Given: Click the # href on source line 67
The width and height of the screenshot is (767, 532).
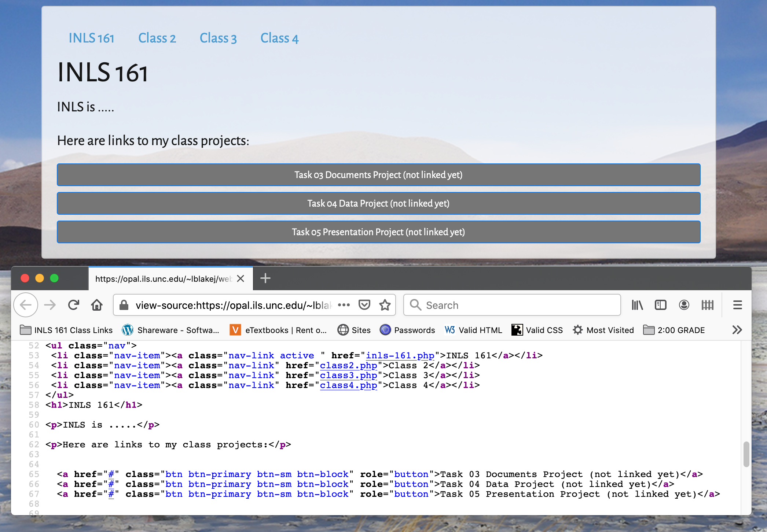Looking at the screenshot, I should [x=111, y=494].
